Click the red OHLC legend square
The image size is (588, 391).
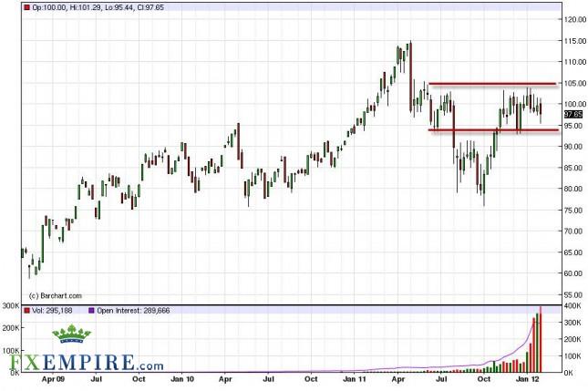pyautogui.click(x=26, y=7)
